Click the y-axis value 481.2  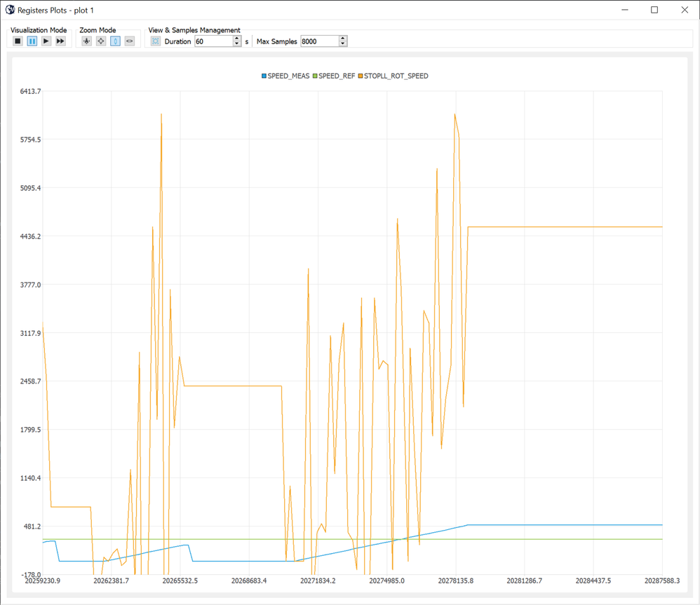point(32,526)
